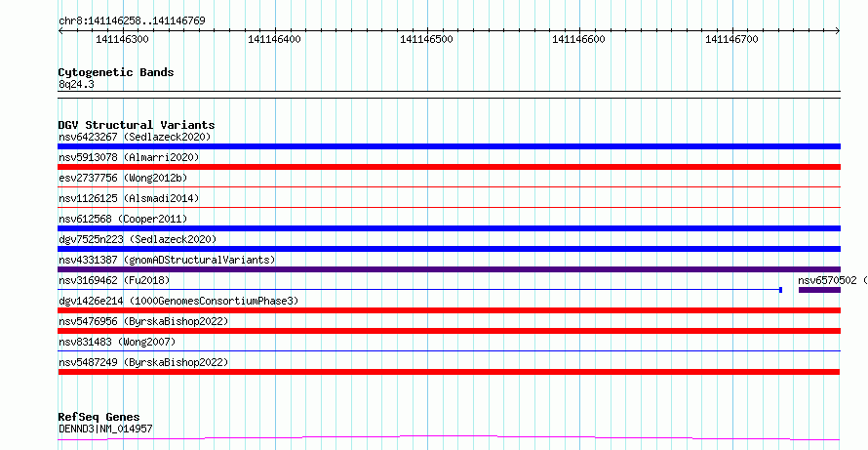Screen dimensions: 868x450
Task: Click the DGV Structural Variants track title
Action: click(137, 125)
